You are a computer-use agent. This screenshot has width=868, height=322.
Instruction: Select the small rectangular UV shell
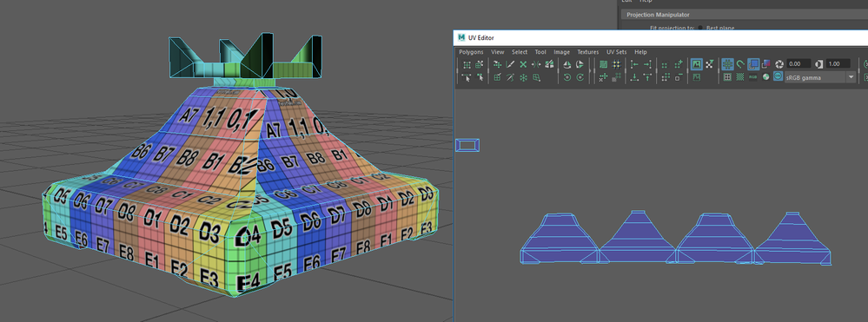click(467, 145)
